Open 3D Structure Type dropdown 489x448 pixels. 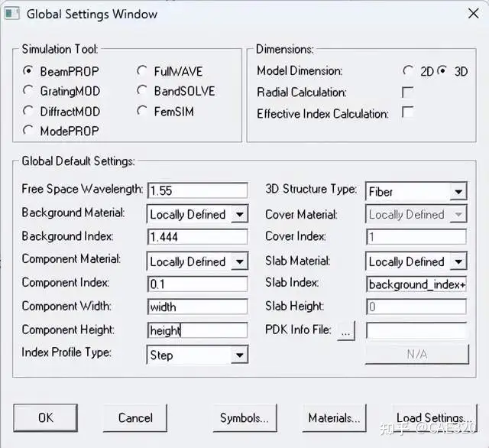(x=458, y=192)
